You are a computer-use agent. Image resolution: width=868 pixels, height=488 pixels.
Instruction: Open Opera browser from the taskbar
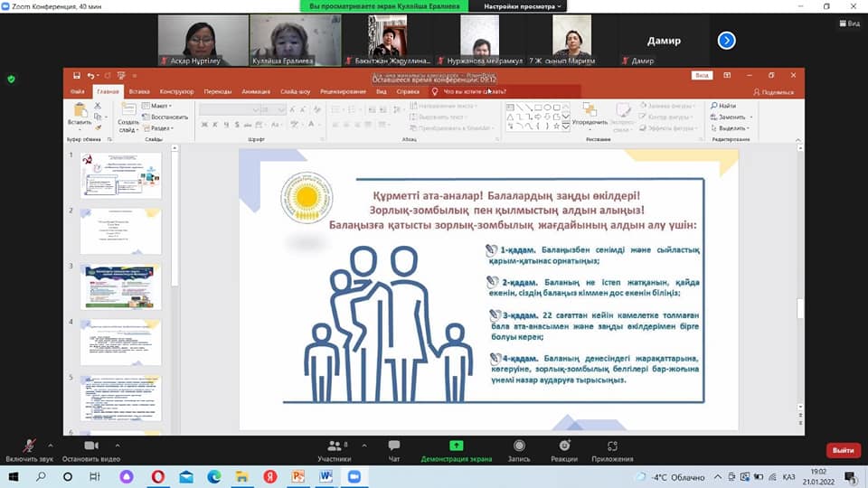tap(158, 476)
